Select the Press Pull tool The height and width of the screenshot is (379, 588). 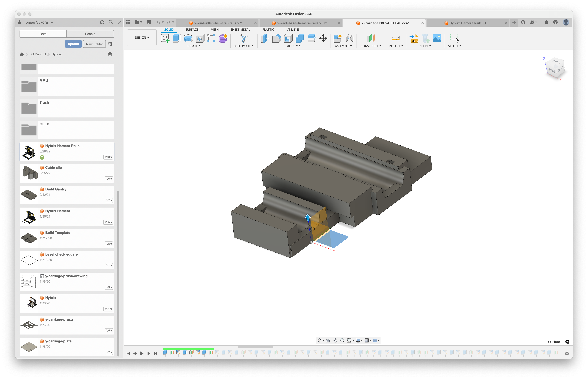click(x=265, y=38)
